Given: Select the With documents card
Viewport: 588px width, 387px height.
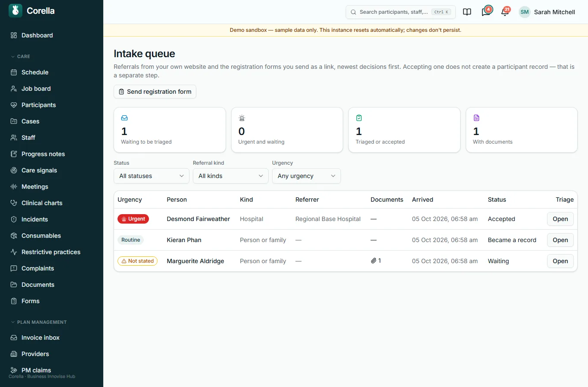Looking at the screenshot, I should pos(522,130).
